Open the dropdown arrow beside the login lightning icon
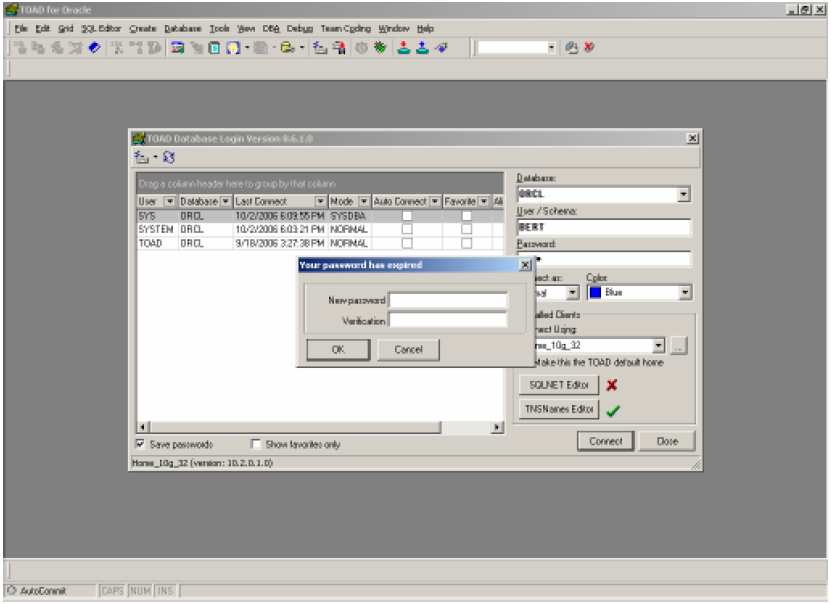This screenshot has height=604, width=831. click(155, 157)
